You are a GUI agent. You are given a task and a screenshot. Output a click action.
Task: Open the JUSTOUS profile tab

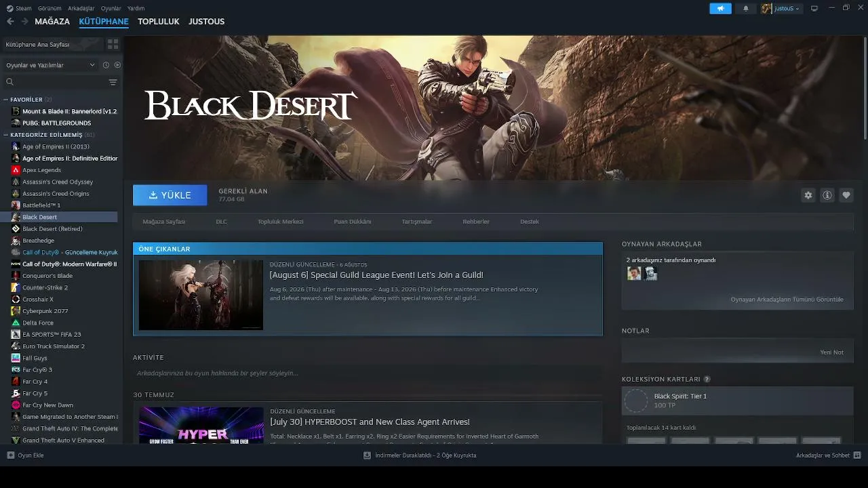click(207, 22)
